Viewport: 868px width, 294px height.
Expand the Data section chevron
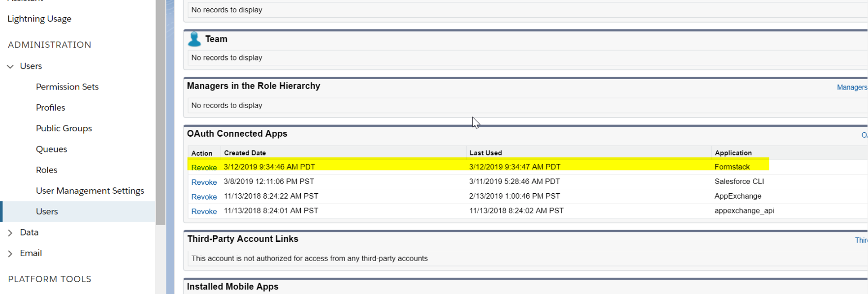[x=10, y=233]
